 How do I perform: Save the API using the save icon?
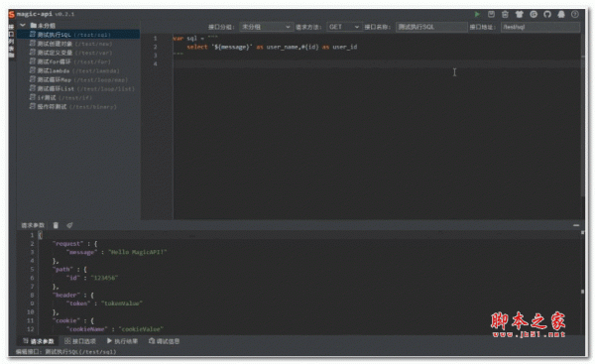pyautogui.click(x=491, y=14)
